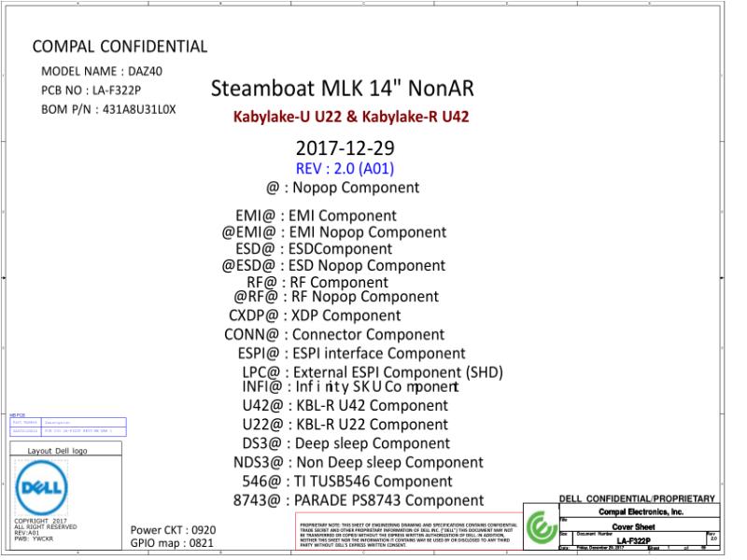Click 'GPIO map : 0821' text
Viewport: 747px width, 560px height.
click(172, 543)
